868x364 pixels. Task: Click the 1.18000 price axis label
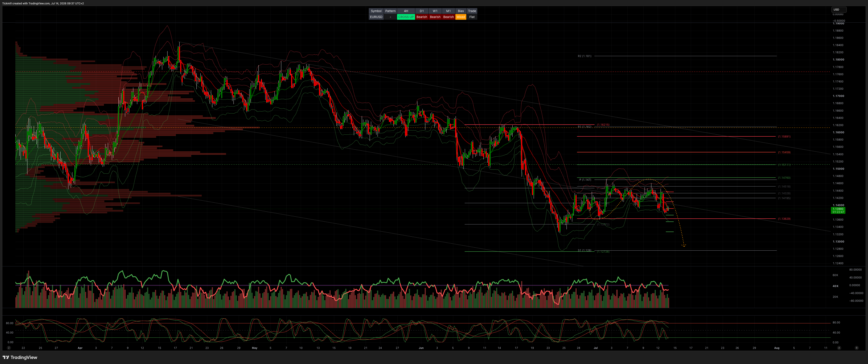pyautogui.click(x=838, y=60)
